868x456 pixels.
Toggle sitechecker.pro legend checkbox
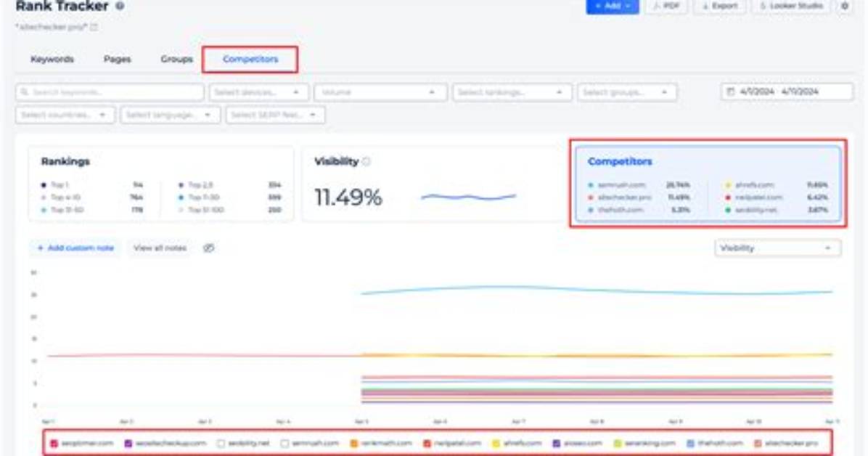(758, 443)
